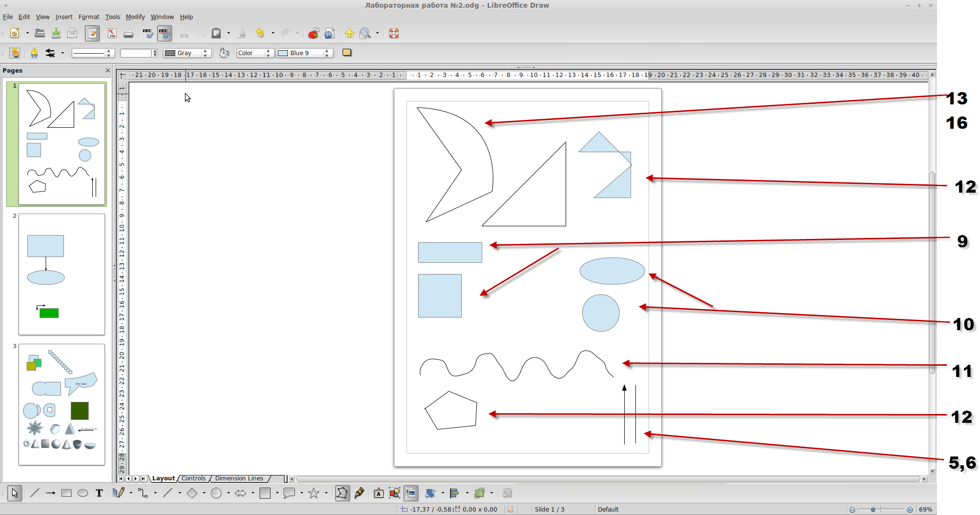Open the Insert menu
The image size is (980, 515).
coord(64,17)
